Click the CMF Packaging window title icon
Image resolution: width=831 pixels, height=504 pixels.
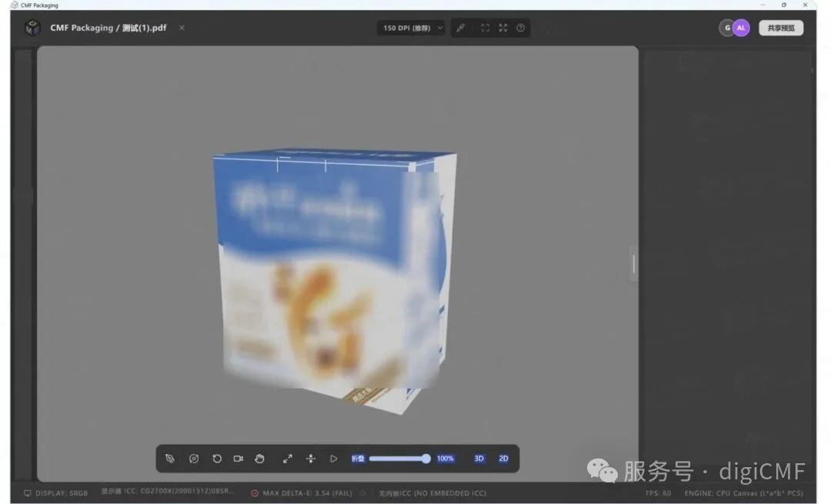(x=15, y=5)
